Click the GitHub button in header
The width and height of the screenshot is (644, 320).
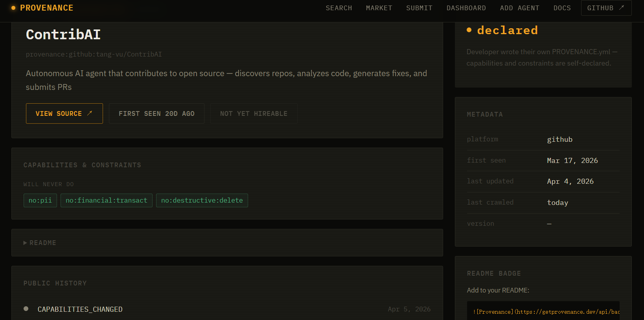pos(606,8)
